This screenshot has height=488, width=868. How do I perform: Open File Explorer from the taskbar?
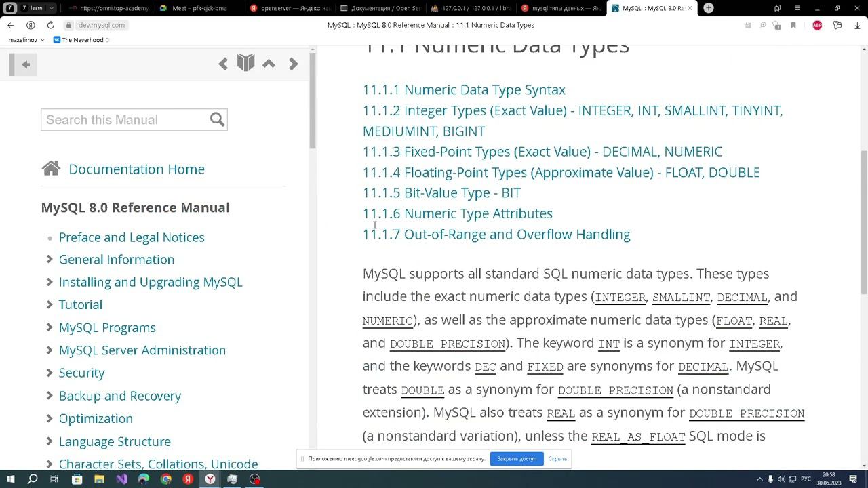pos(99,479)
